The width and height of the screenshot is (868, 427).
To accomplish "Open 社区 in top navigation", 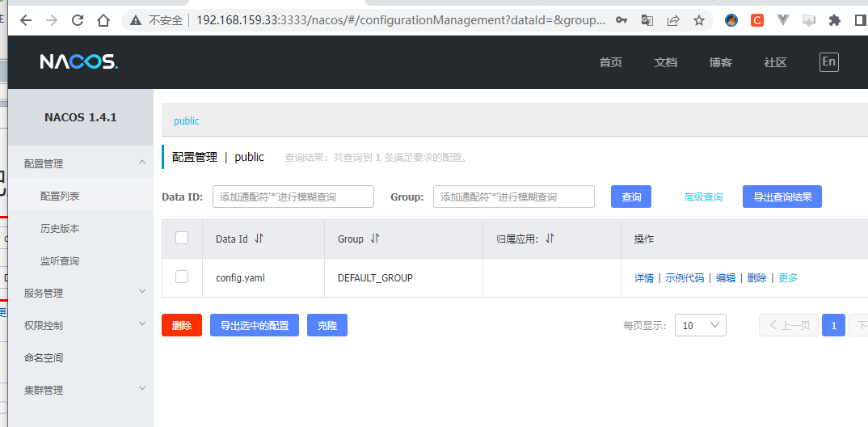I will (776, 62).
